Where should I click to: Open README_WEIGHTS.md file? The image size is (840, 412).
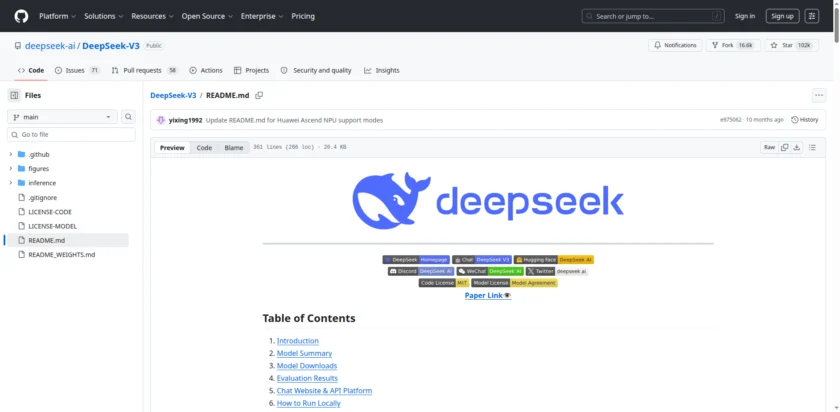pos(62,255)
